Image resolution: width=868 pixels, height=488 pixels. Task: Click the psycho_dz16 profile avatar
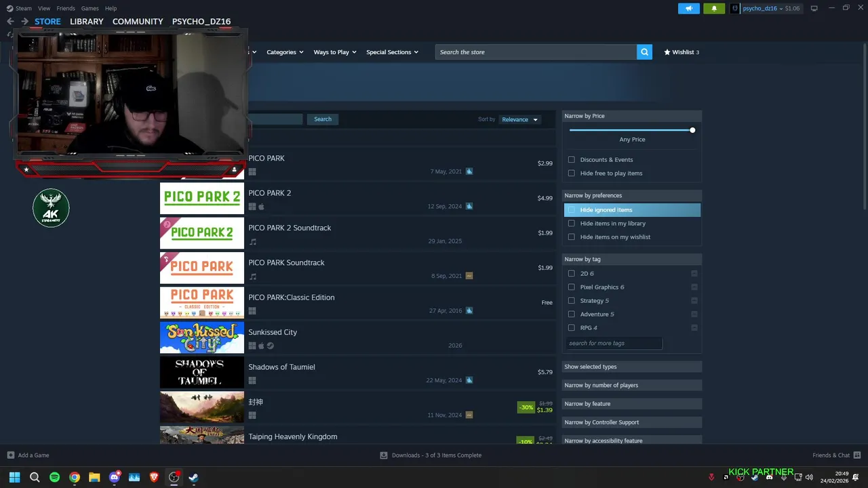734,8
